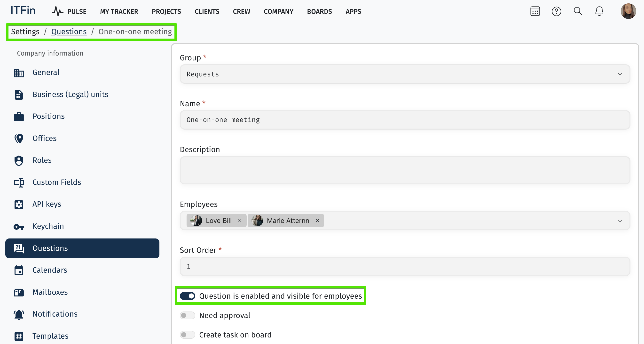The height and width of the screenshot is (344, 644).
Task: Click the Company information heading
Action: click(50, 53)
